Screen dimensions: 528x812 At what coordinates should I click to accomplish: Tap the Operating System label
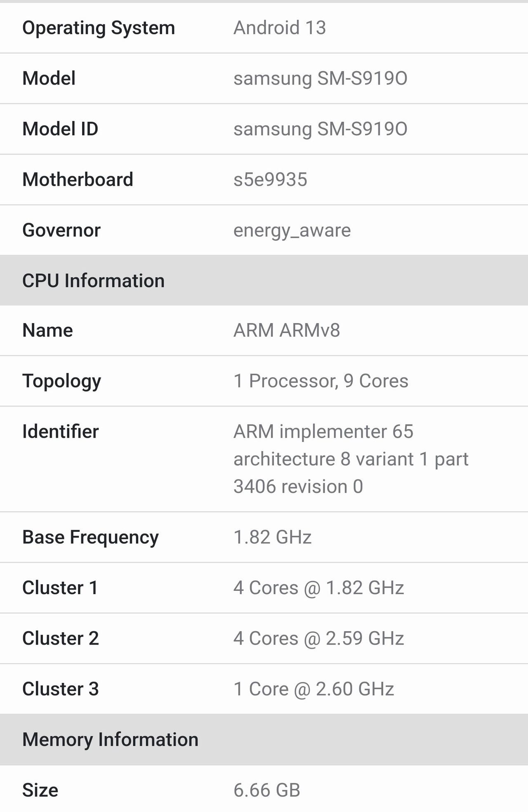coord(99,28)
